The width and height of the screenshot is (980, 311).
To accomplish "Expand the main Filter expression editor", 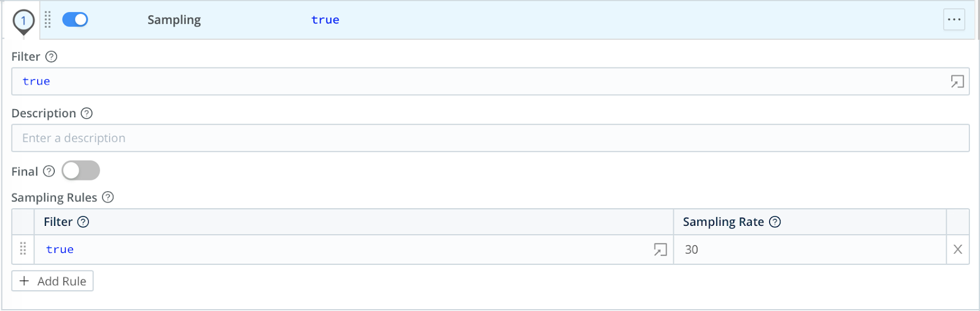I will pos(957,81).
